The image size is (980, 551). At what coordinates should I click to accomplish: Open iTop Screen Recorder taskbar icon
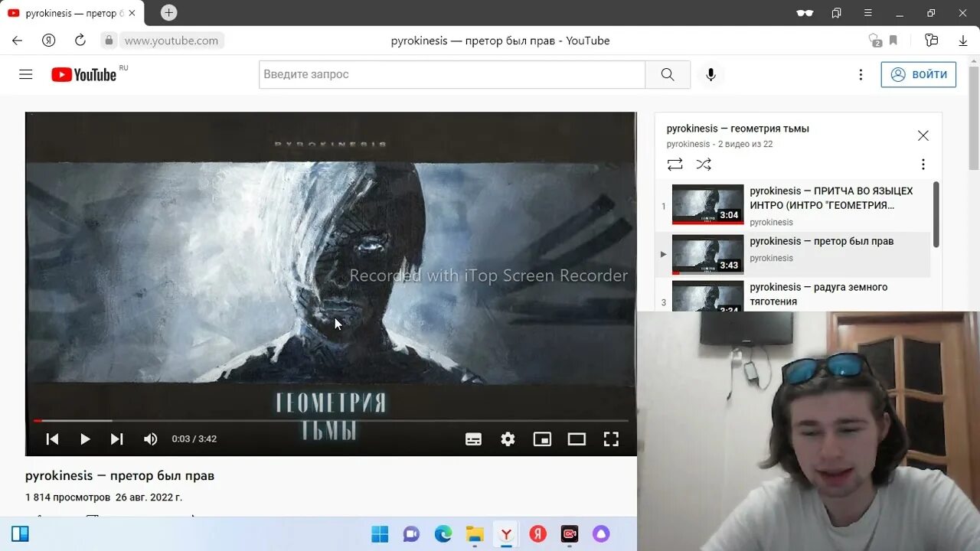click(570, 534)
